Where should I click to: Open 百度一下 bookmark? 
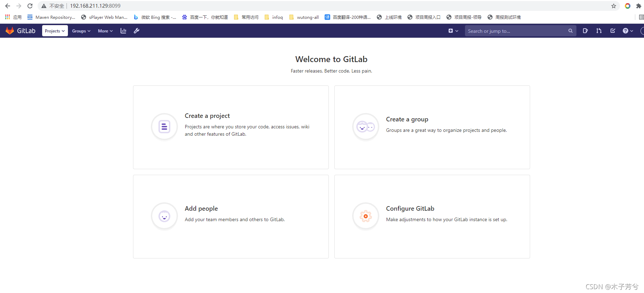205,17
